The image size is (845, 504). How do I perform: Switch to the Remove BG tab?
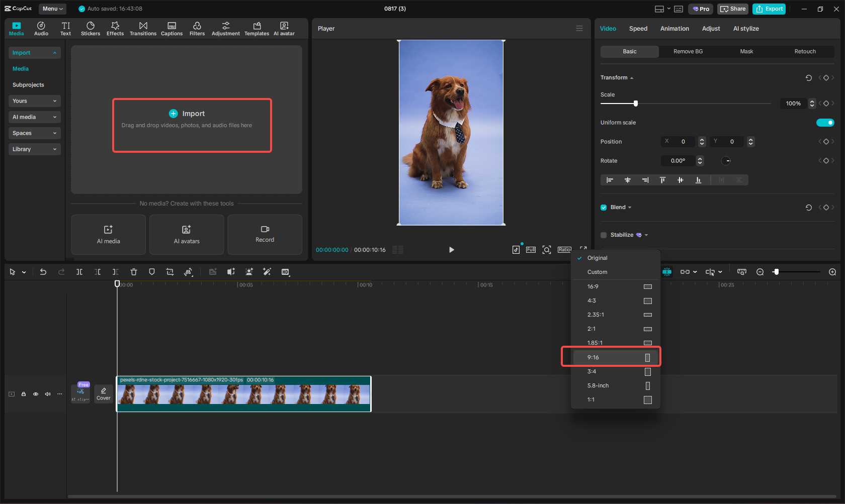coord(688,51)
